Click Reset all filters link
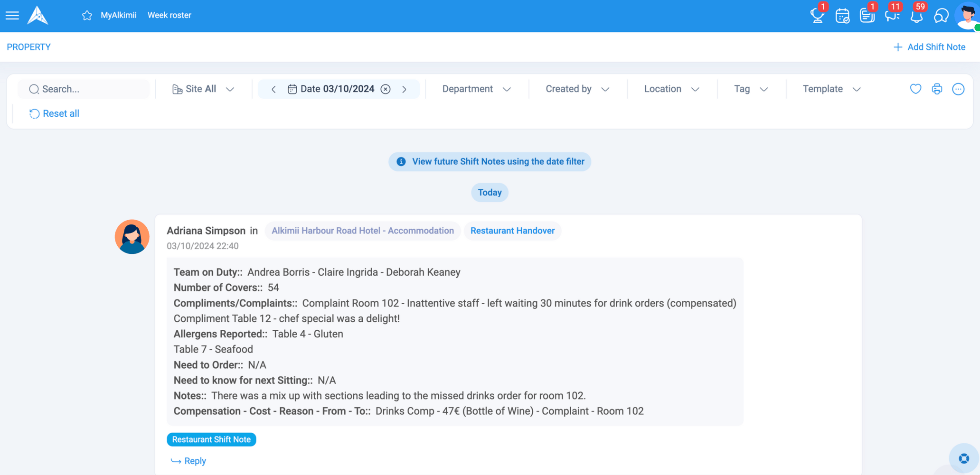This screenshot has height=475, width=980. (55, 114)
